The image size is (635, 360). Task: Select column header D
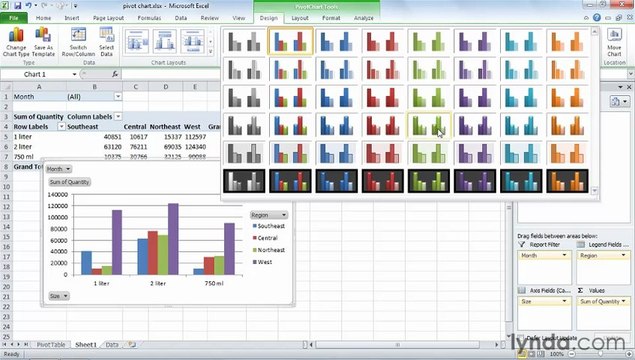[x=166, y=87]
